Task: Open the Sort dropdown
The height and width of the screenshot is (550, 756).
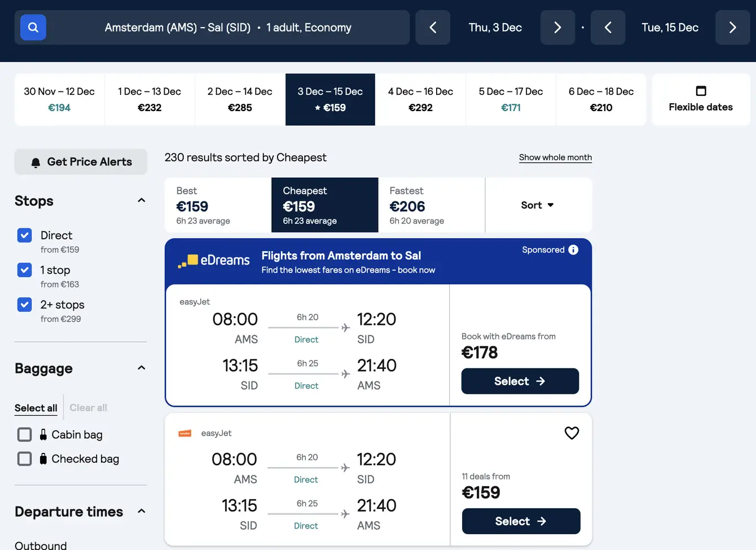Action: (x=538, y=205)
